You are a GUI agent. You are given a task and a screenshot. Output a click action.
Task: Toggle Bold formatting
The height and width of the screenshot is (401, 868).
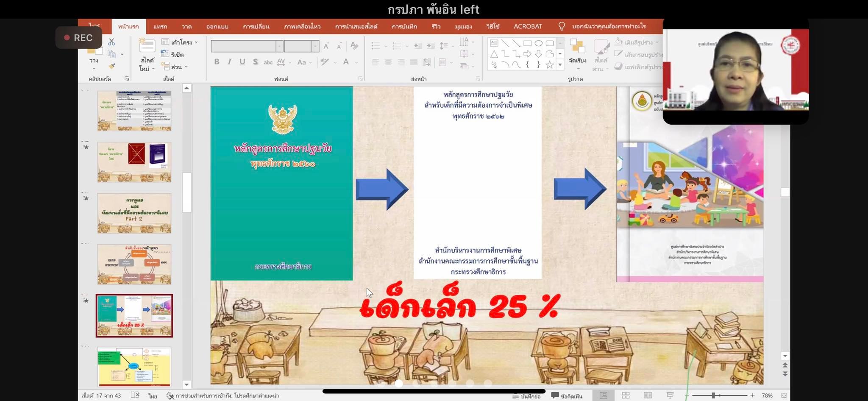(x=217, y=62)
